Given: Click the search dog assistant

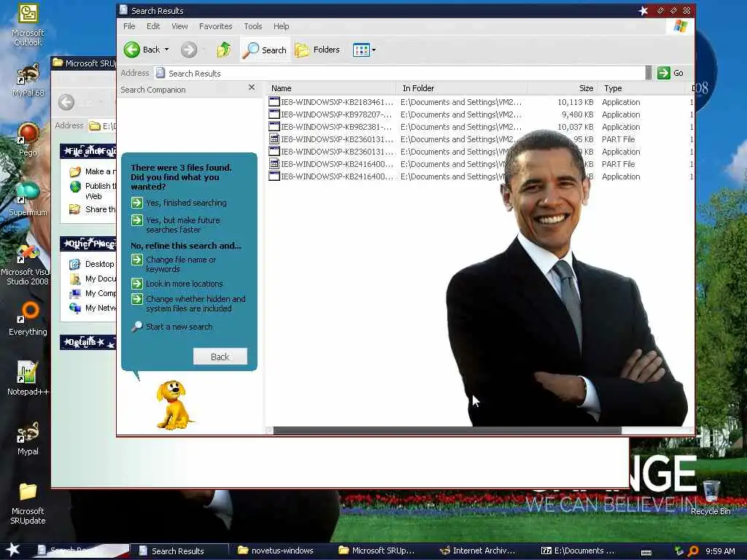Looking at the screenshot, I should point(174,405).
